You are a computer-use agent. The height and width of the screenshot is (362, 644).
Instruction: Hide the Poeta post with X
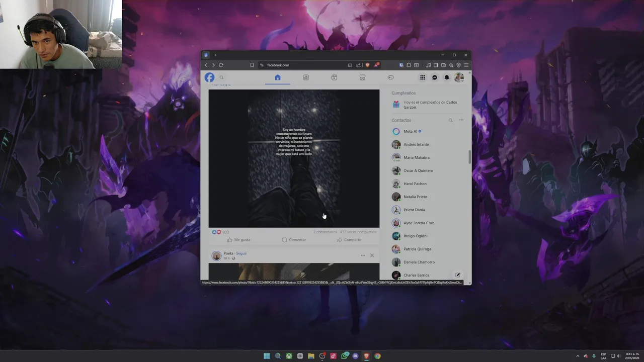point(372,255)
